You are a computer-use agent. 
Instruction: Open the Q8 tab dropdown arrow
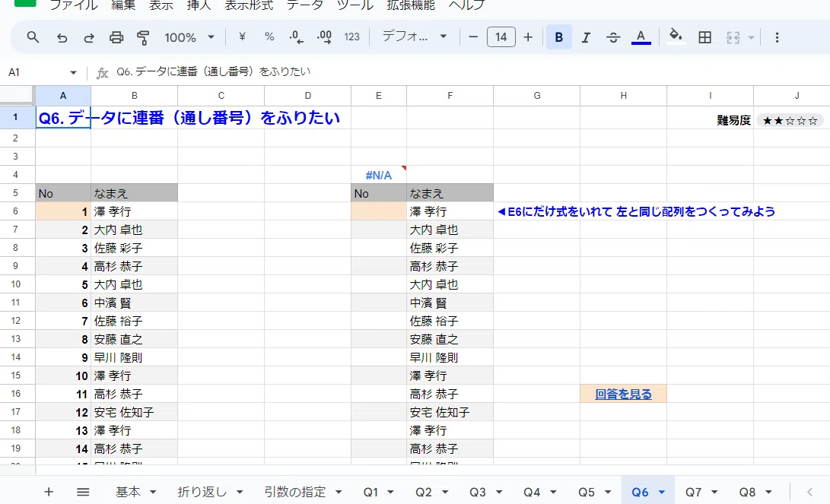coord(768,492)
